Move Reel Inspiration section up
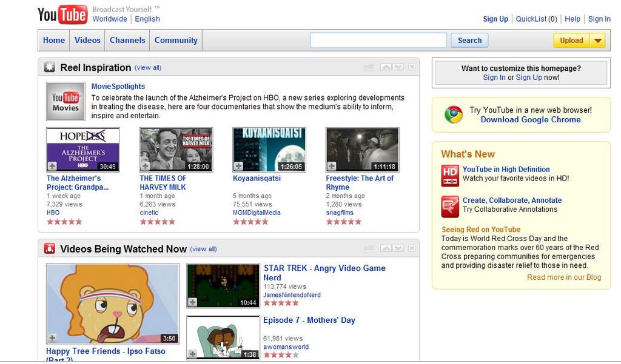Screen dimensions: 621x364 tap(386, 67)
